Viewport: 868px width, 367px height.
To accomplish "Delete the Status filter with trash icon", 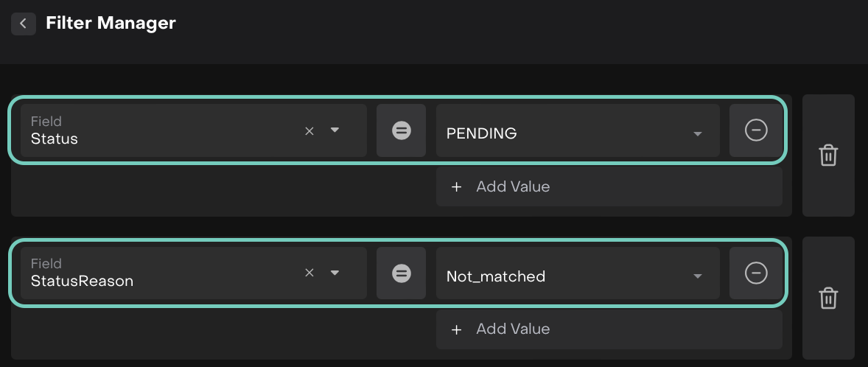I will (828, 155).
